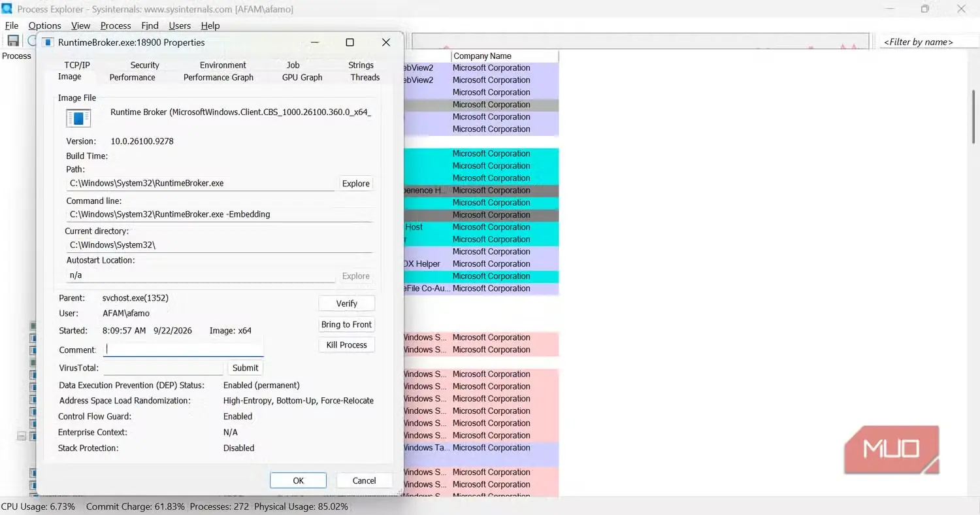Click the Verify button
The image size is (980, 515).
(x=347, y=303)
